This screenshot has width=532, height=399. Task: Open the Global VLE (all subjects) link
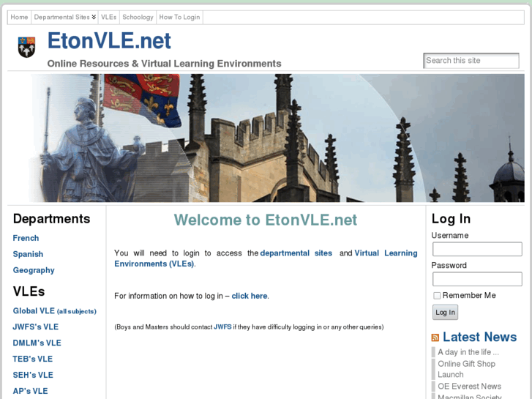pos(55,311)
